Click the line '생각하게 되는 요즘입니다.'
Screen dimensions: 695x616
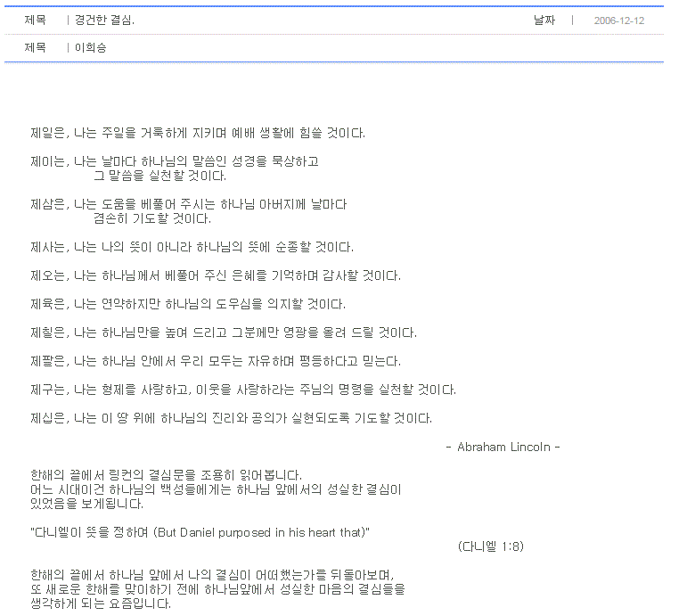tap(101, 604)
